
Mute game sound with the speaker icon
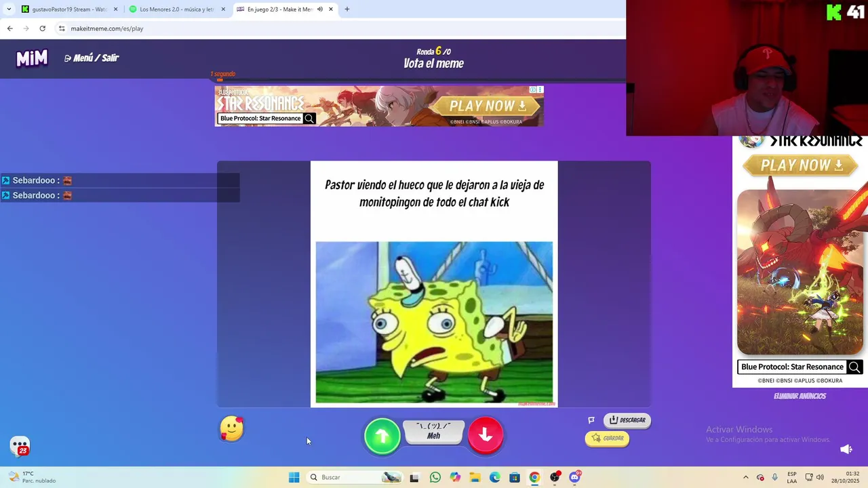point(846,449)
